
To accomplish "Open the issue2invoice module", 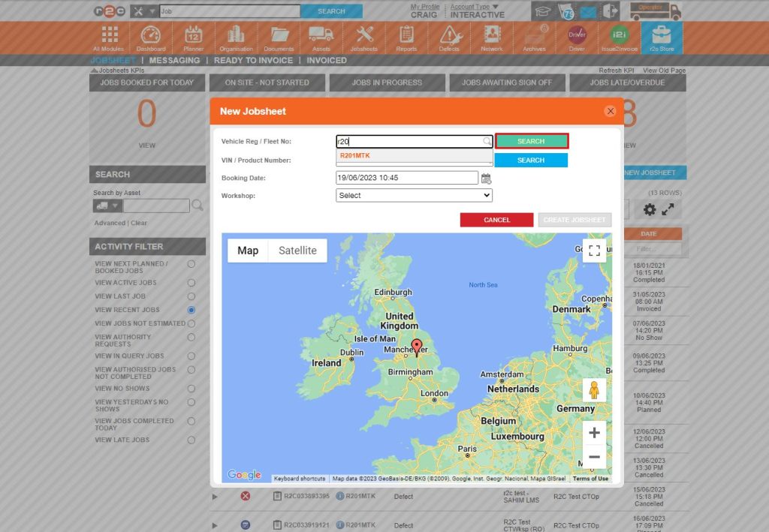I will tap(620, 36).
